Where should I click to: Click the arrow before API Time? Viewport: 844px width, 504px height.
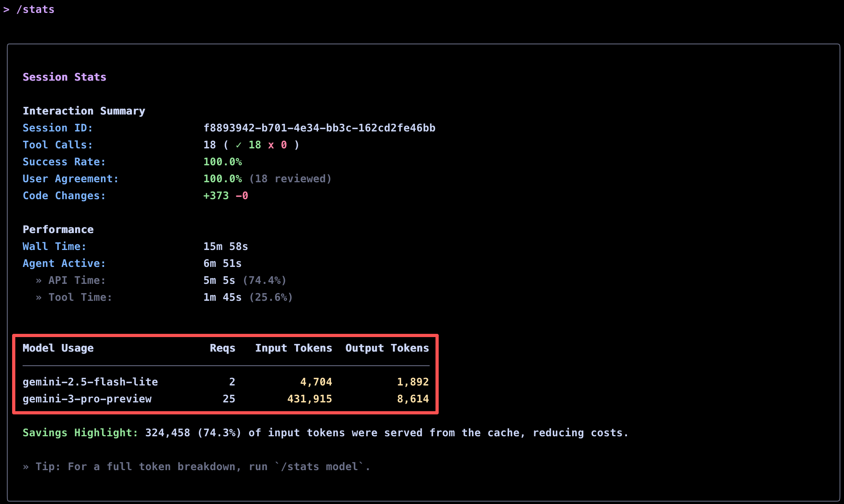point(39,281)
